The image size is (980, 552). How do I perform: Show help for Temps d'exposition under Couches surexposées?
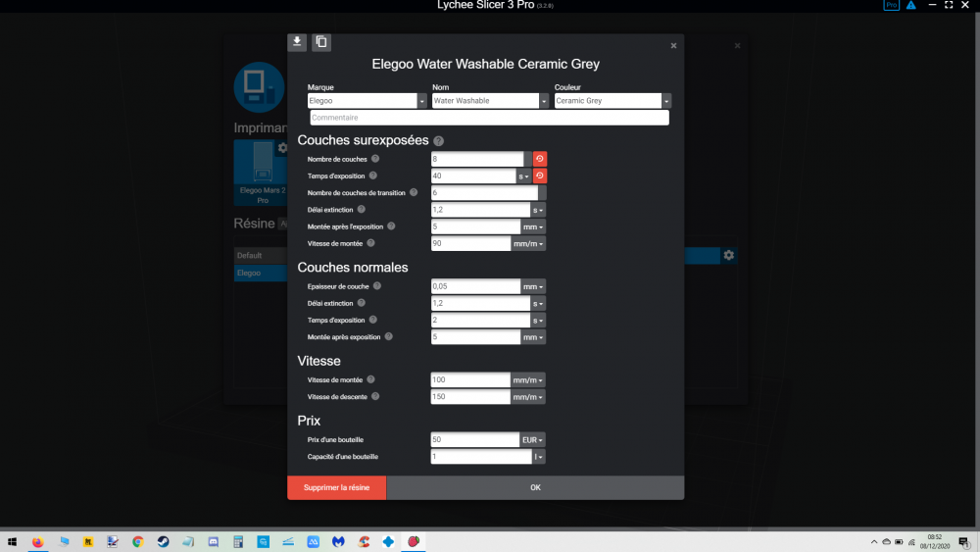click(x=372, y=176)
